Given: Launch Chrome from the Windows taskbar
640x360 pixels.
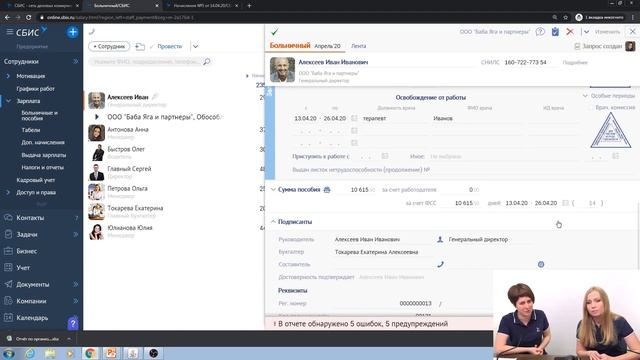Looking at the screenshot, I should point(90,353).
